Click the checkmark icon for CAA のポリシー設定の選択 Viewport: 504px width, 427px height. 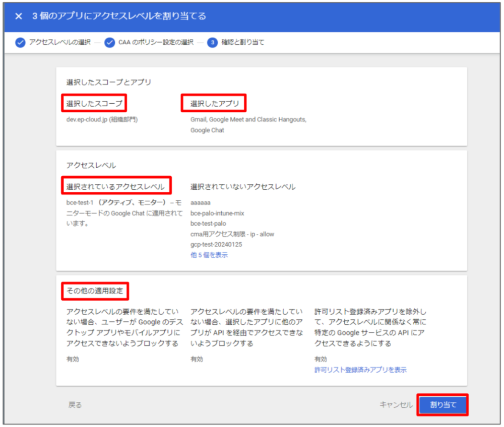coord(110,42)
